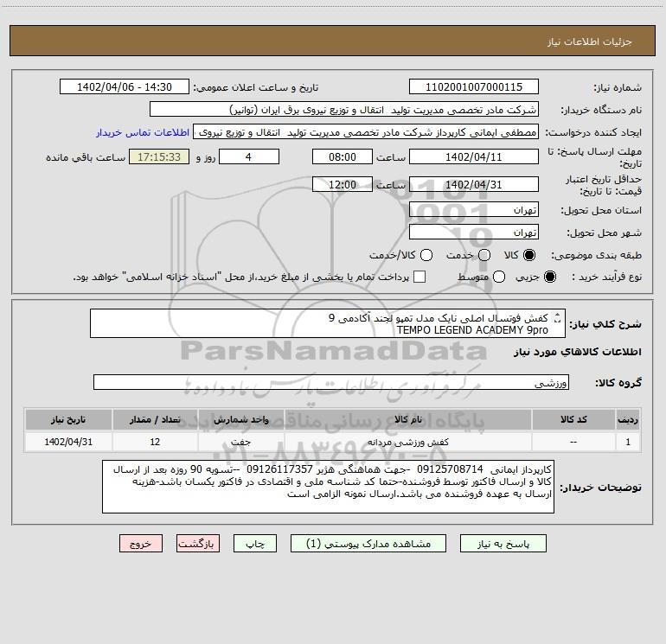Image resolution: width=666 pixels, height=644 pixels.
Task: Click the need number field 1102001007000115
Action: [474, 86]
